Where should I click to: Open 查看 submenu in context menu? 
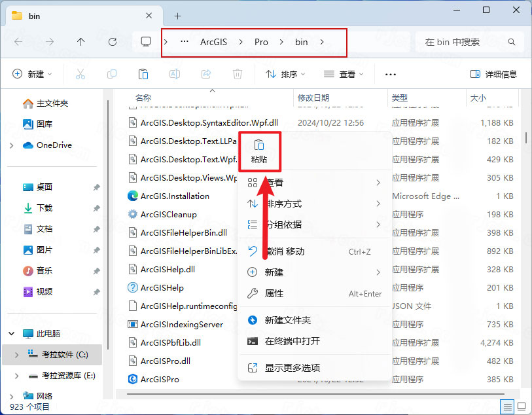[x=315, y=183]
